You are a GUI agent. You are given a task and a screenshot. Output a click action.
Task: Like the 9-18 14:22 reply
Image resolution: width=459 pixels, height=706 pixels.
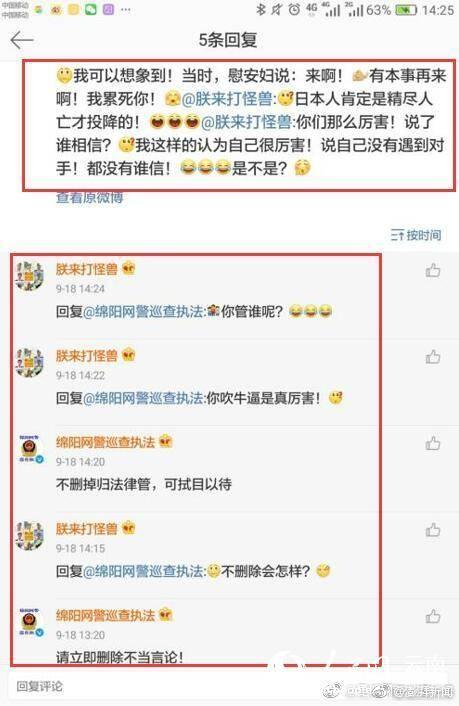[432, 357]
